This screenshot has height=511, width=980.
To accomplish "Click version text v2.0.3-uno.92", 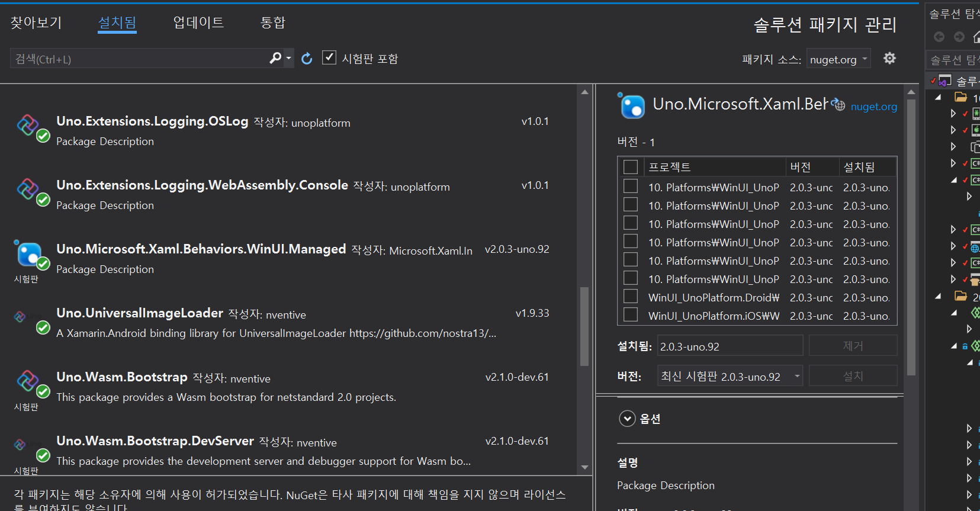I will click(517, 249).
